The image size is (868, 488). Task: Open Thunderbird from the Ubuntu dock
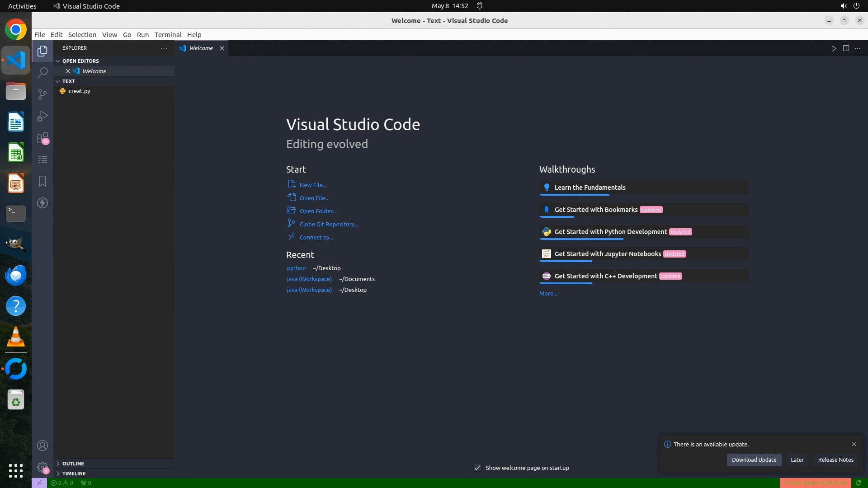click(16, 275)
